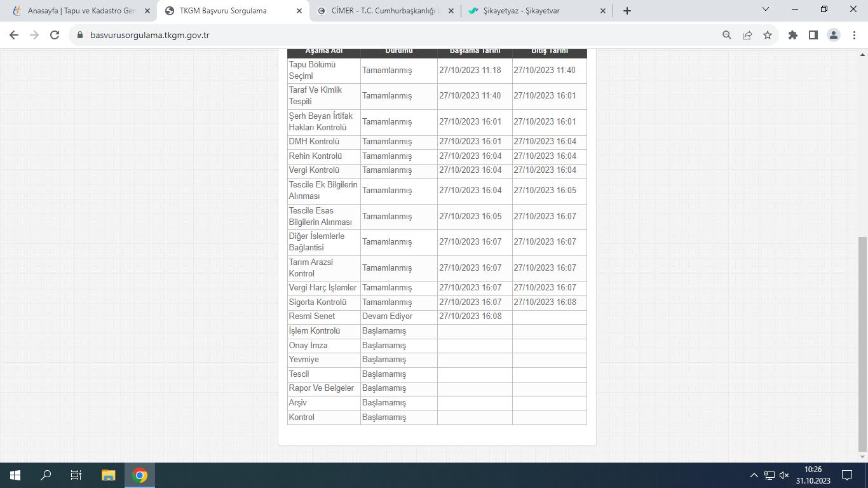The height and width of the screenshot is (488, 868).
Task: Switch to the Şikayetyaz Şikayetvar tab
Action: [537, 11]
